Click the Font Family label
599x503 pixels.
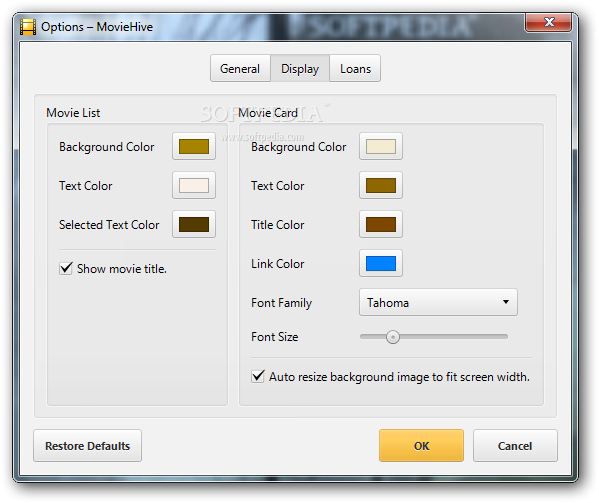(282, 303)
